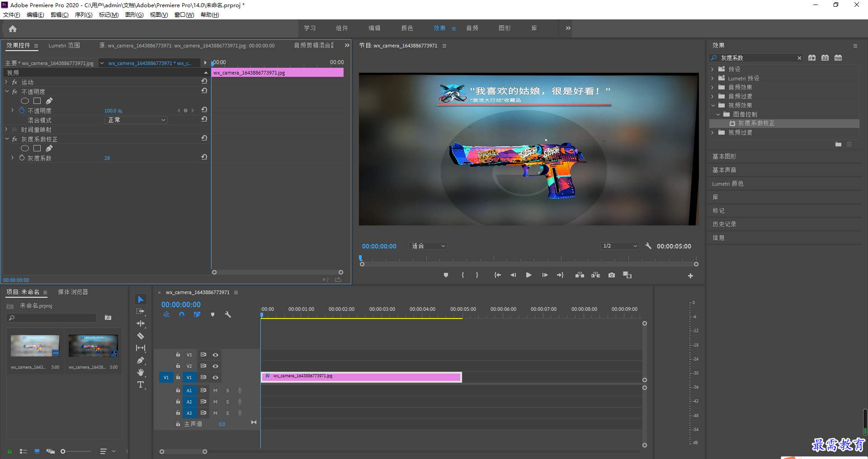Screen dimensions: 868x459
Task: Toggle V3 track output eye
Action: click(216, 355)
